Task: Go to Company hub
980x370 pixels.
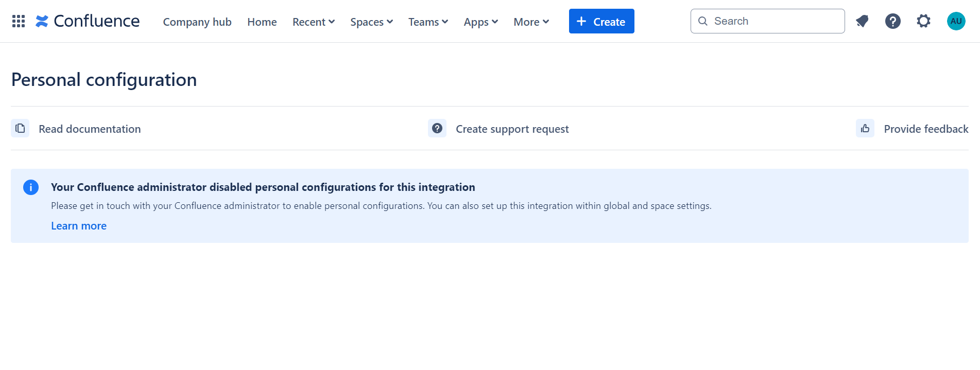Action: pyautogui.click(x=197, y=22)
